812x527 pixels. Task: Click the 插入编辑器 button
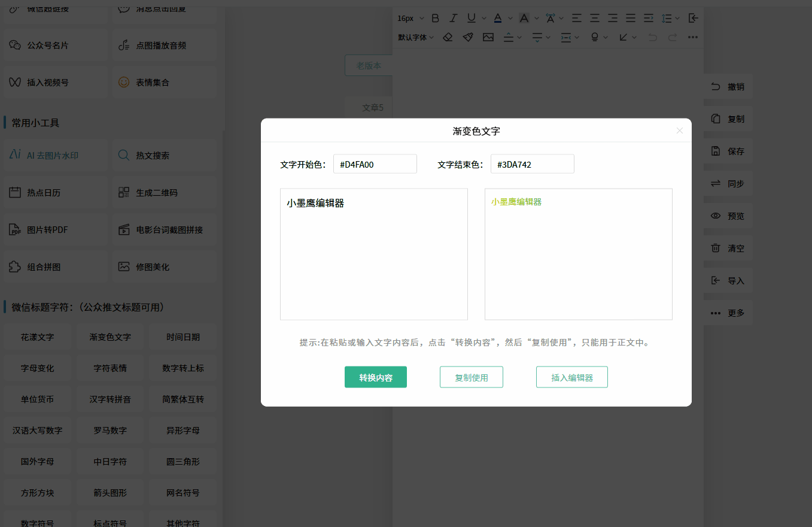click(572, 377)
